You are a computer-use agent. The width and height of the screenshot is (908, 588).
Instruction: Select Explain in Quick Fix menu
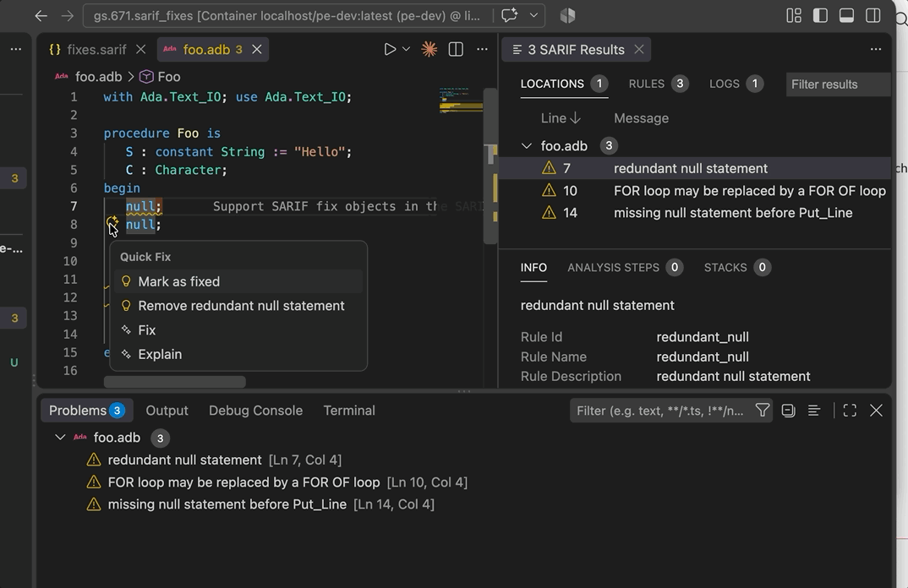click(x=238, y=355)
